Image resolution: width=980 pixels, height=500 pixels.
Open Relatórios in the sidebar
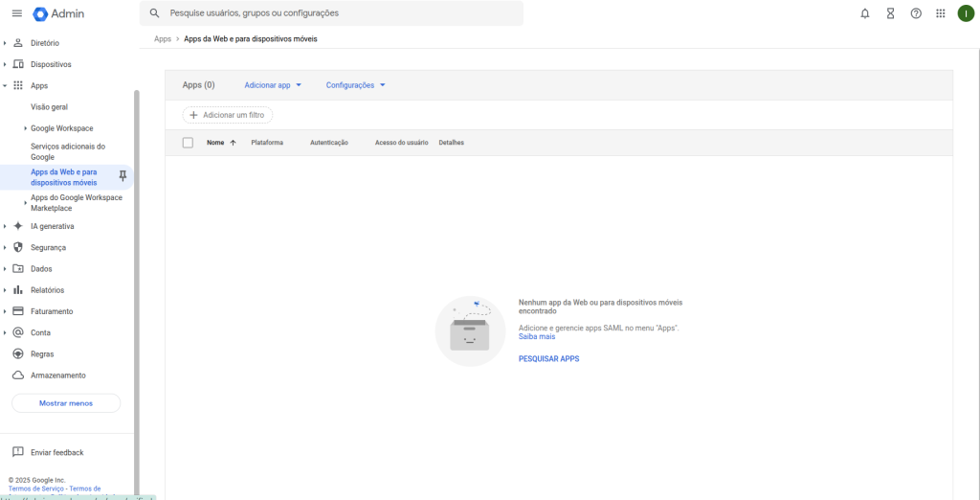coord(47,290)
